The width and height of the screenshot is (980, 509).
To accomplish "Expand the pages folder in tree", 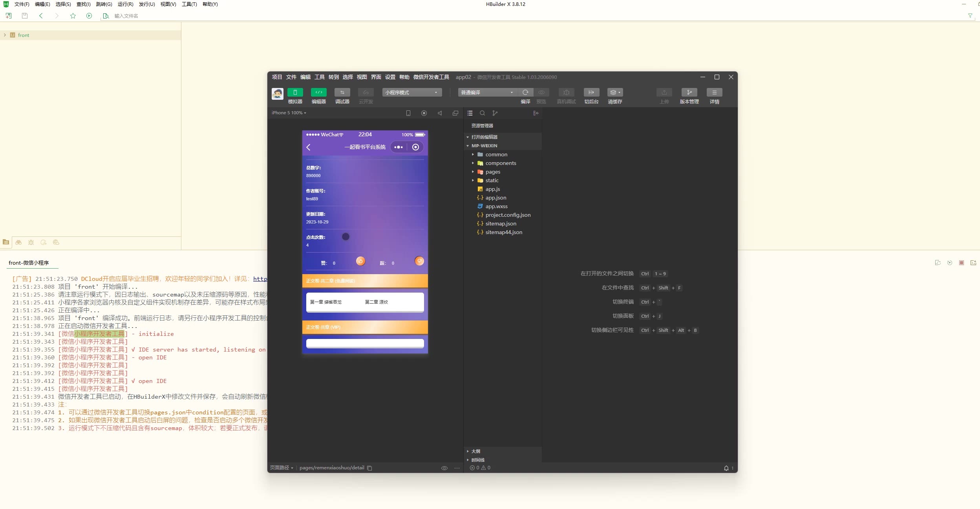I will 492,172.
